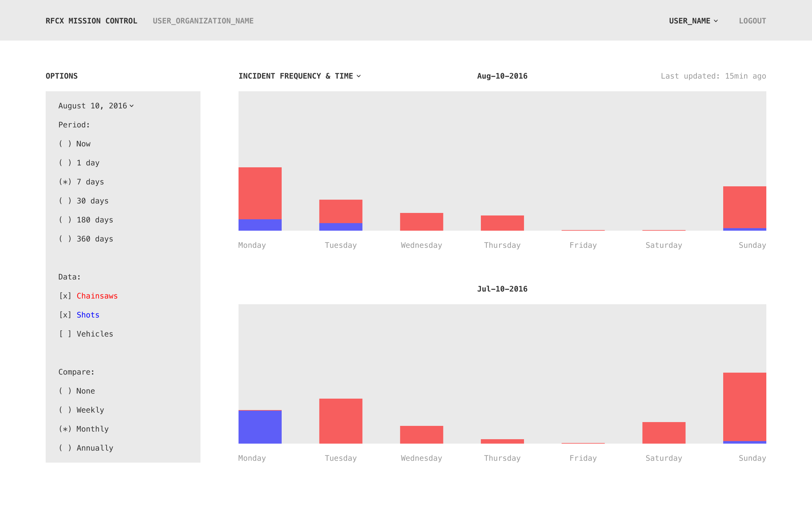
Task: Select the 1 day period
Action: click(x=79, y=163)
